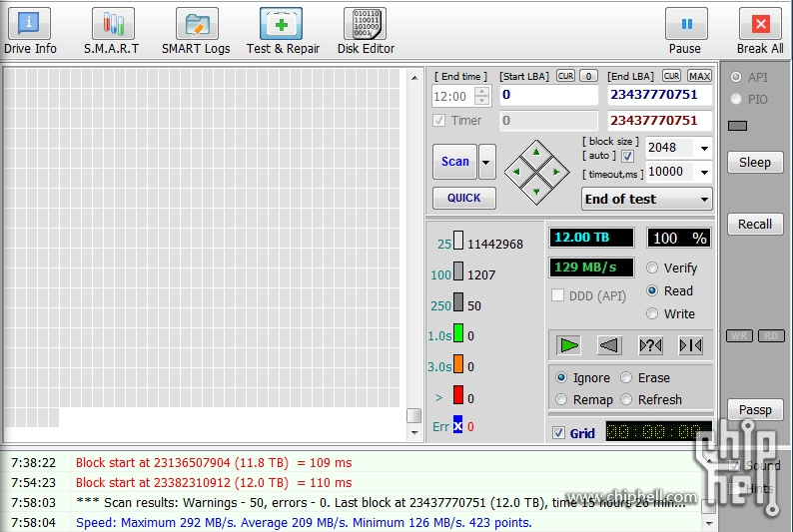Click the Sleep button
793x532 pixels.
coord(755,162)
